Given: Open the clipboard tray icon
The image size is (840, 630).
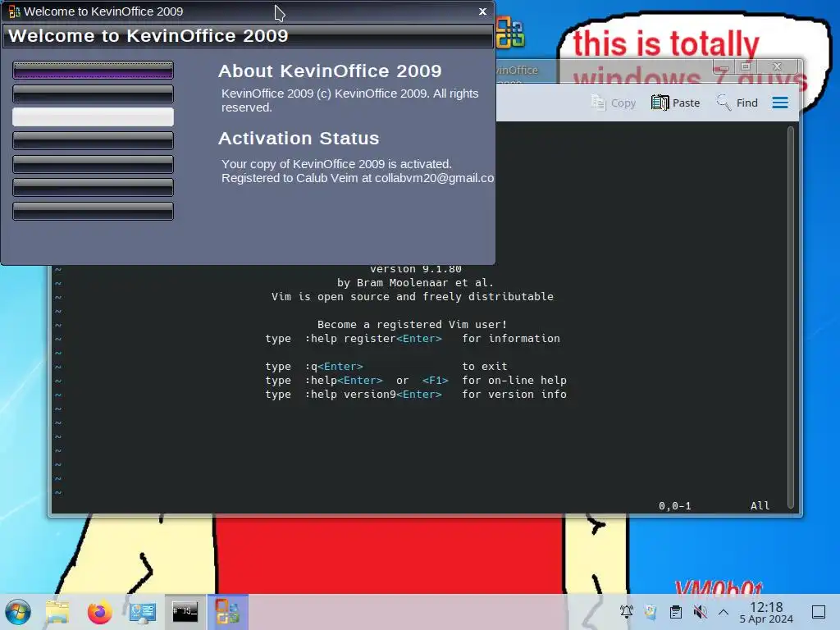Looking at the screenshot, I should click(x=676, y=611).
